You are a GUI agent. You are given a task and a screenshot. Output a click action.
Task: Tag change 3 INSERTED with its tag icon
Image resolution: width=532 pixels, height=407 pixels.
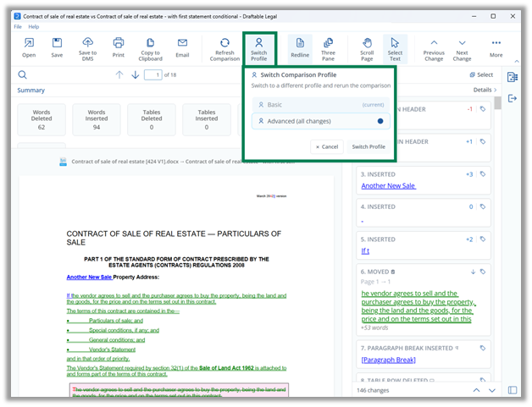[483, 174]
